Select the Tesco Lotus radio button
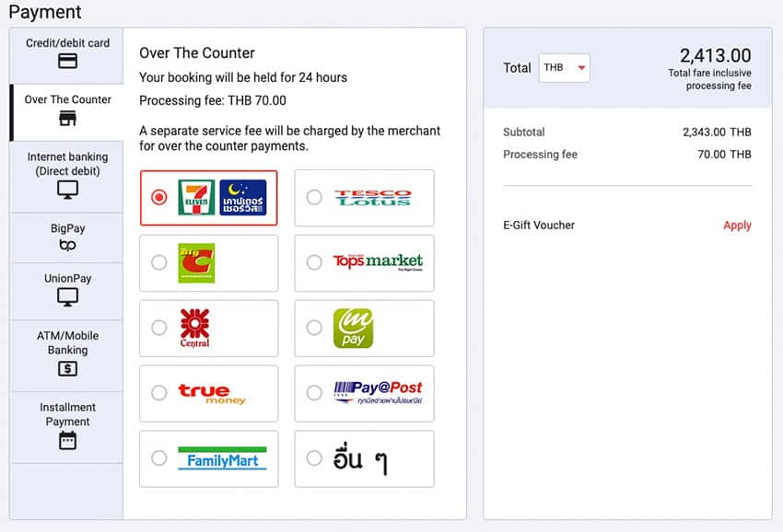 pyautogui.click(x=314, y=197)
